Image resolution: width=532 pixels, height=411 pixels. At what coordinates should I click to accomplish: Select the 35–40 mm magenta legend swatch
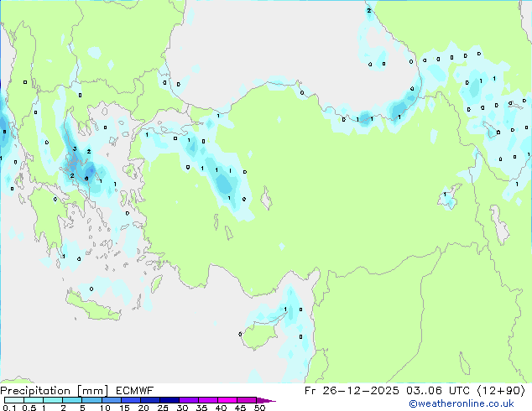point(207,400)
